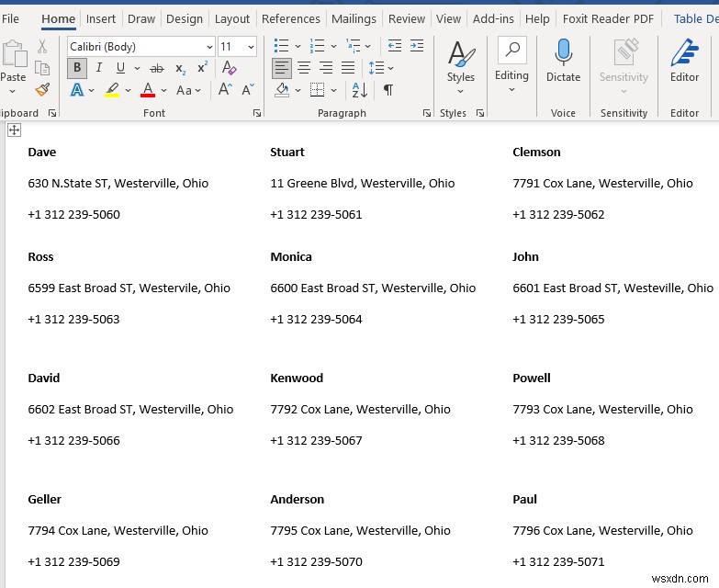Select the Format Painter brush

pyautogui.click(x=42, y=89)
